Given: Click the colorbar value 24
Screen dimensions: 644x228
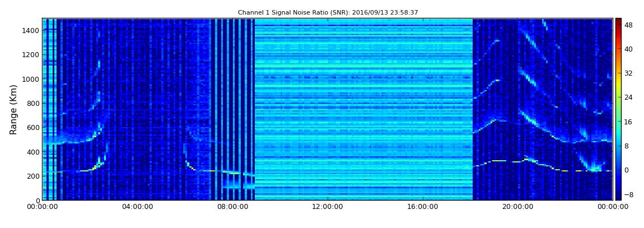Looking at the screenshot, I should coord(628,97).
